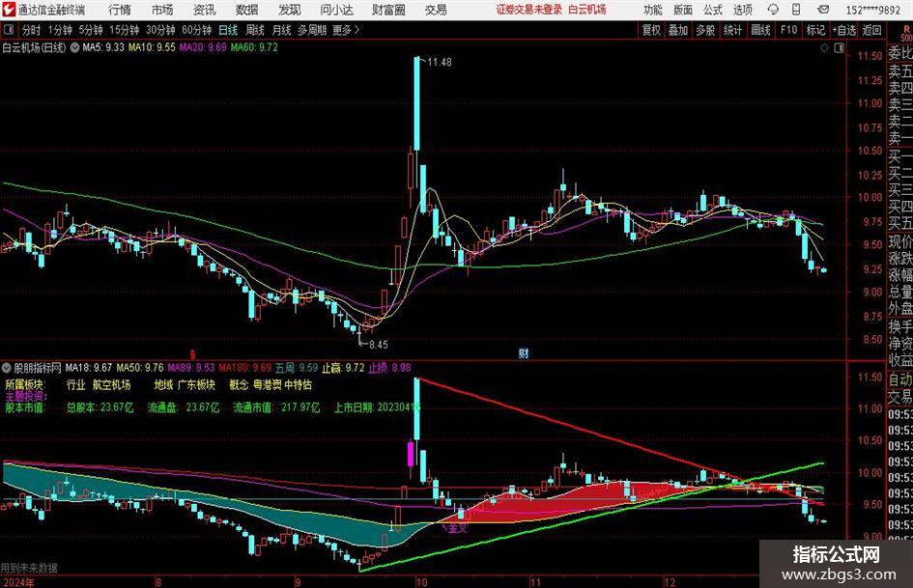Image resolution: width=913 pixels, height=588 pixels.
Task: Open F10 company information
Action: [789, 30]
